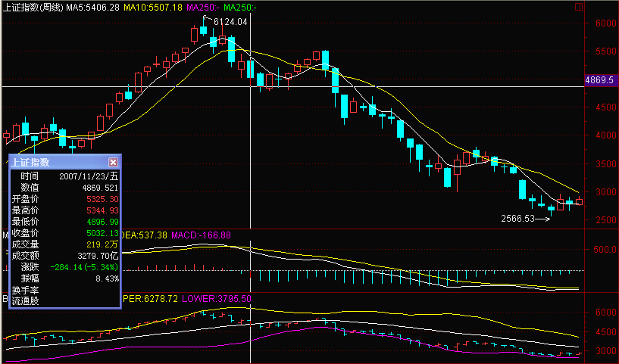Click the 上证指数(周线) chart title
This screenshot has width=619, height=364.
(32, 7)
